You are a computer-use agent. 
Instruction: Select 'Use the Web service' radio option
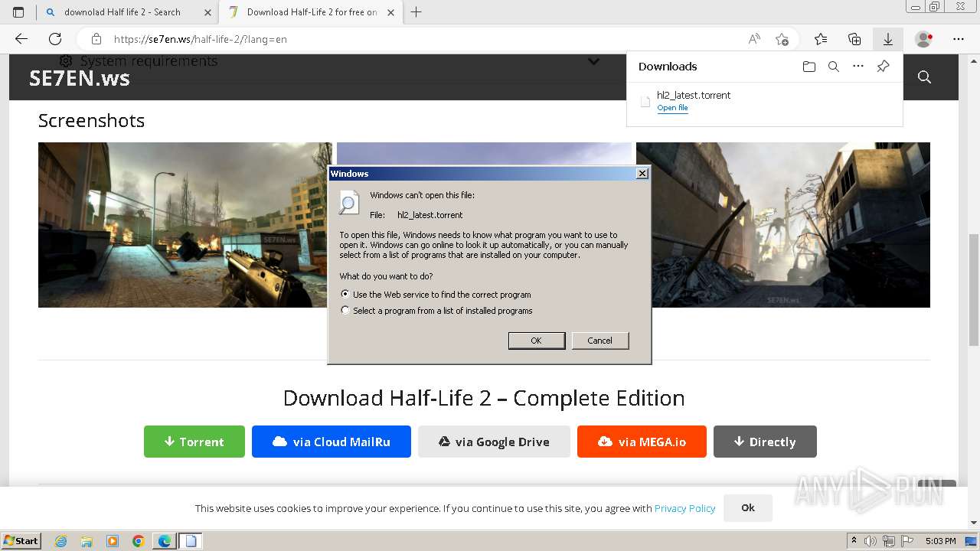coord(345,295)
